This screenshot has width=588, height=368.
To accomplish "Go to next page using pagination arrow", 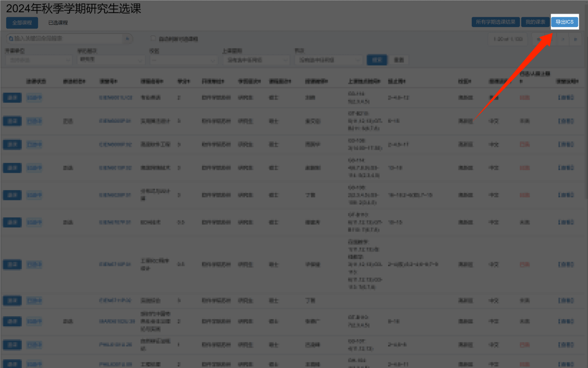I will pos(563,39).
